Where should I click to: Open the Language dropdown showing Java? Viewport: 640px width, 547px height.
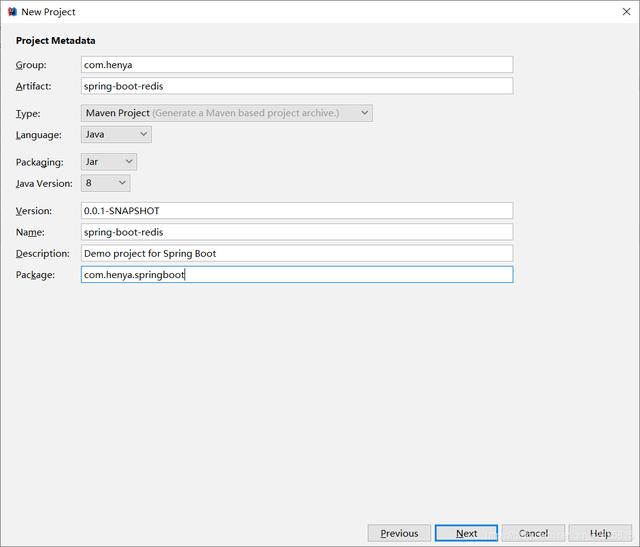tap(116, 134)
